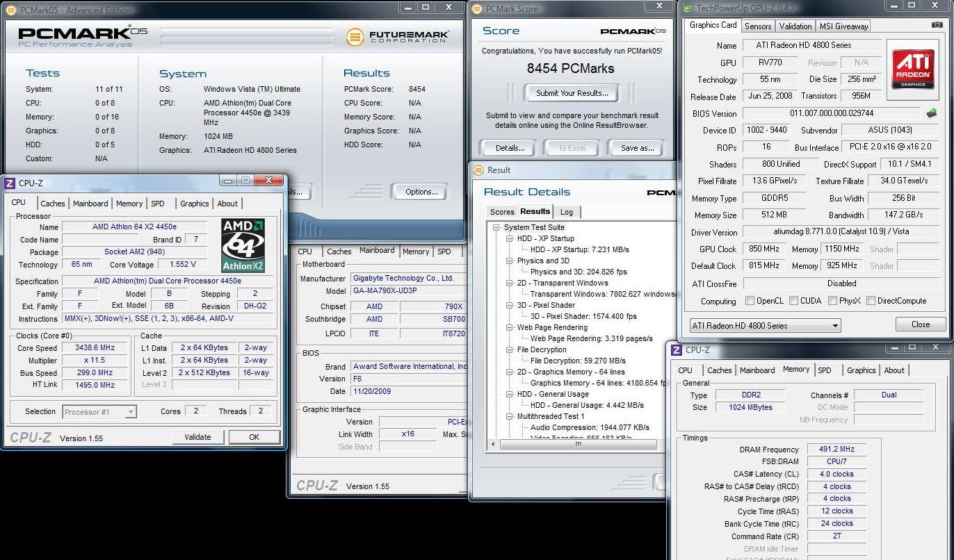Click the Save as... button
954x560 pixels.
pyautogui.click(x=638, y=148)
